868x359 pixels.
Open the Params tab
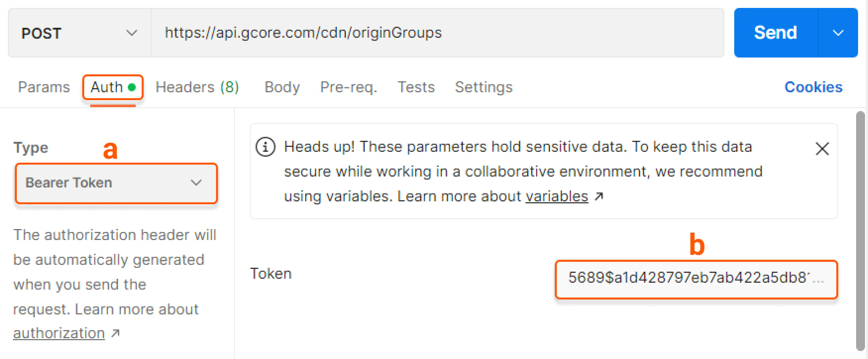click(44, 87)
